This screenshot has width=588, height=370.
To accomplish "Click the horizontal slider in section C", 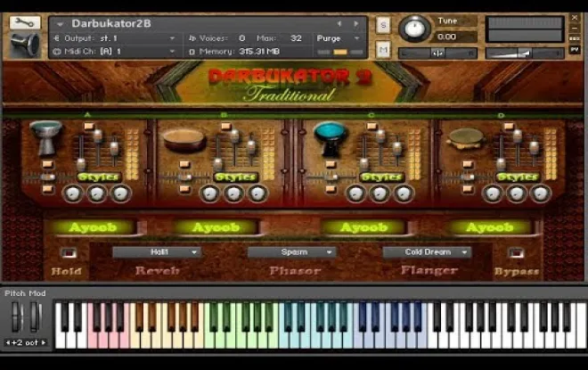I will pos(331,177).
